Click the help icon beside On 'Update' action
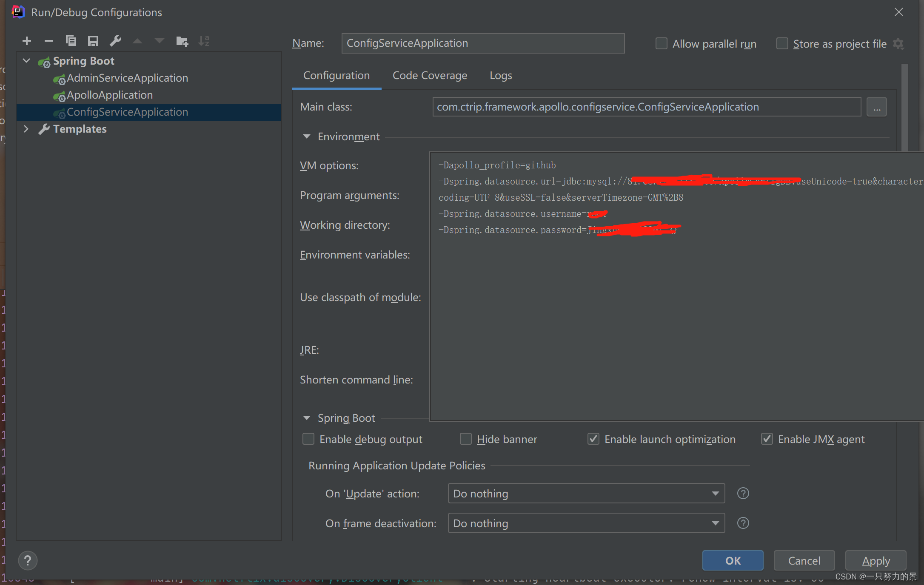 743,493
